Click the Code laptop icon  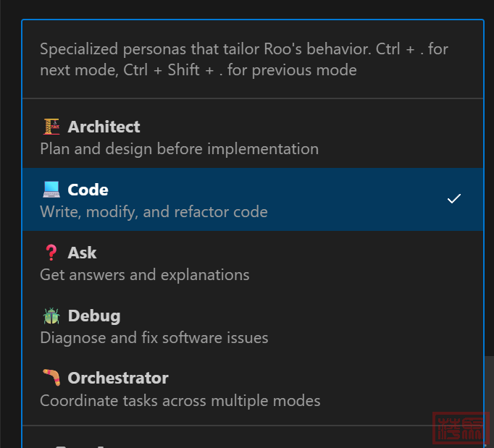(x=51, y=190)
